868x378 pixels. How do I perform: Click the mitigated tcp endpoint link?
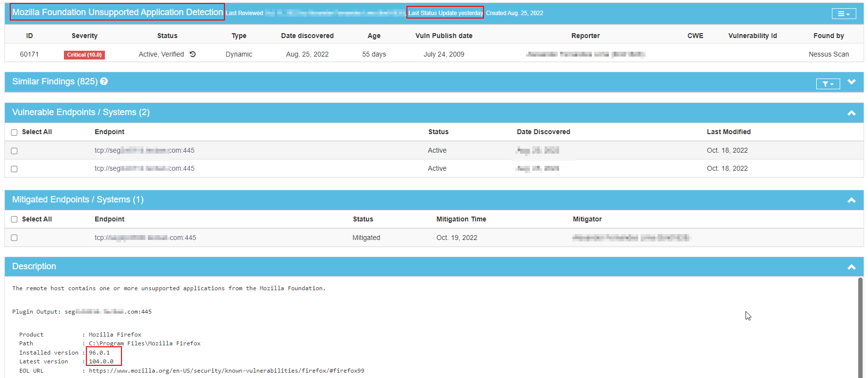pos(145,238)
